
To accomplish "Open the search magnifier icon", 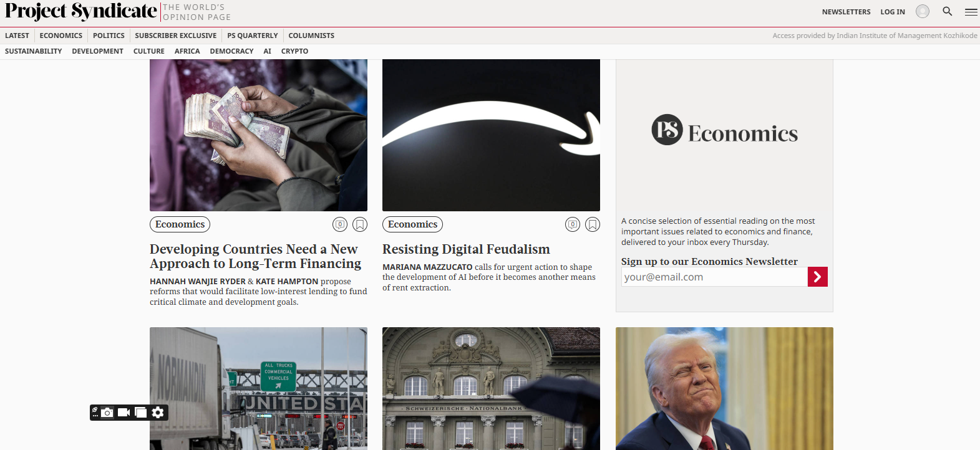I will pyautogui.click(x=947, y=11).
